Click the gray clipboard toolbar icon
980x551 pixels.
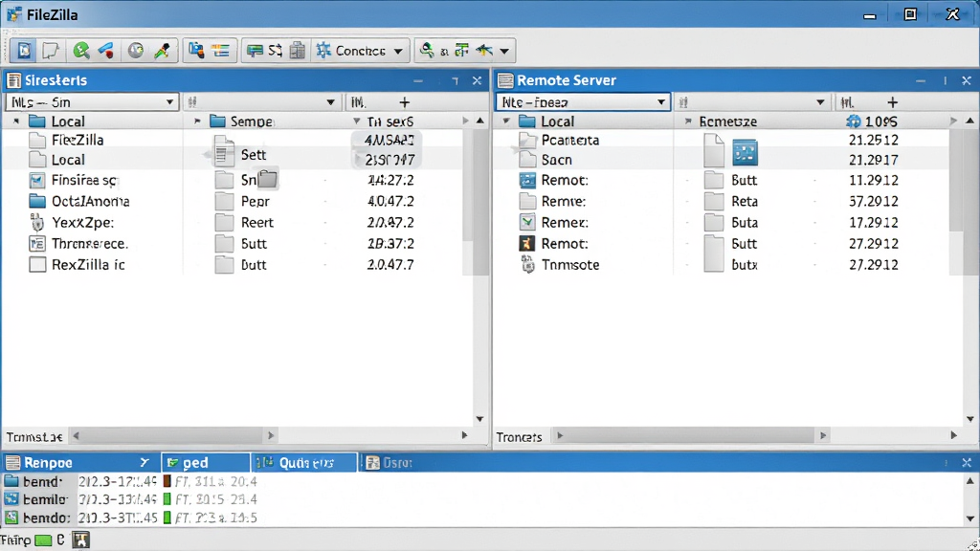coord(299,51)
